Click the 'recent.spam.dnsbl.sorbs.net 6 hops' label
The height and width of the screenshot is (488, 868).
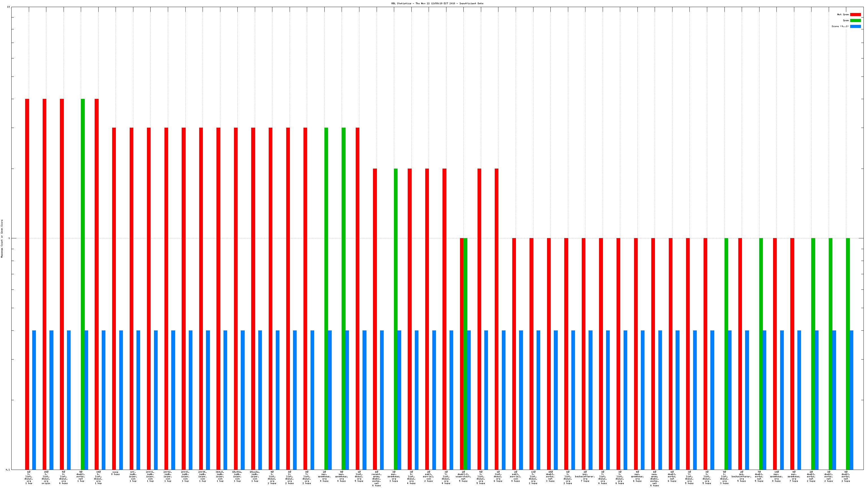[376, 479]
